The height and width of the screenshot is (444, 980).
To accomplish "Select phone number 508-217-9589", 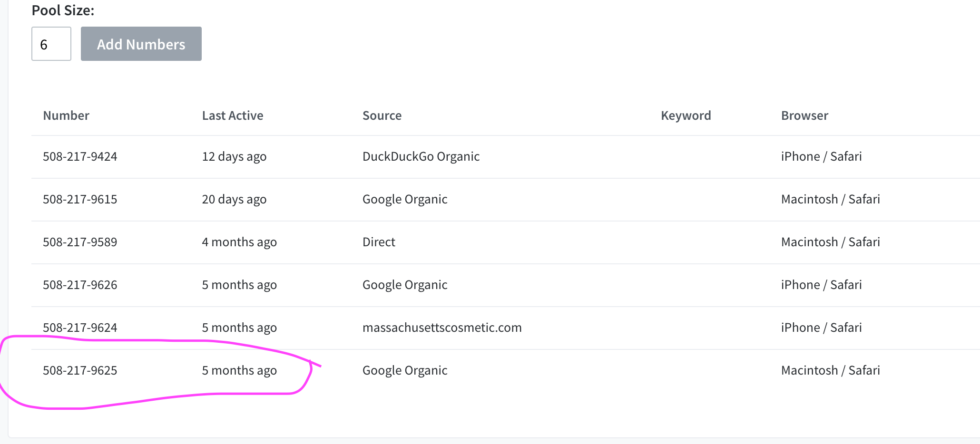I will tap(80, 242).
